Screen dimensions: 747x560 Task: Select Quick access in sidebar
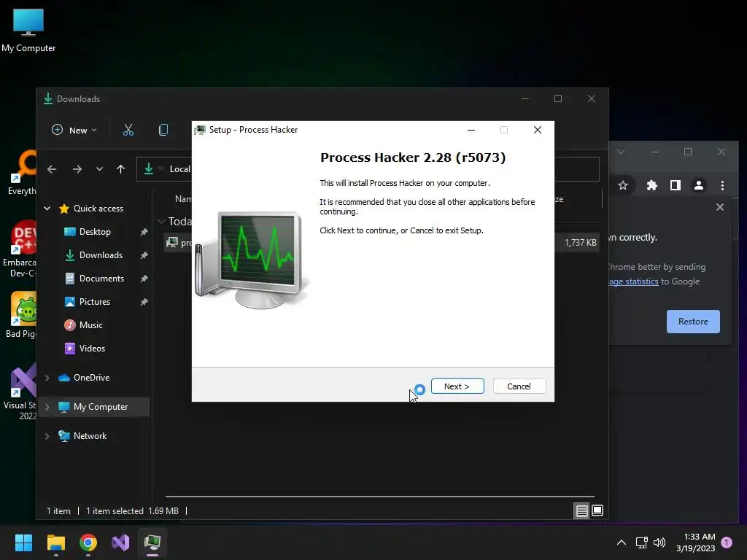pyautogui.click(x=98, y=208)
